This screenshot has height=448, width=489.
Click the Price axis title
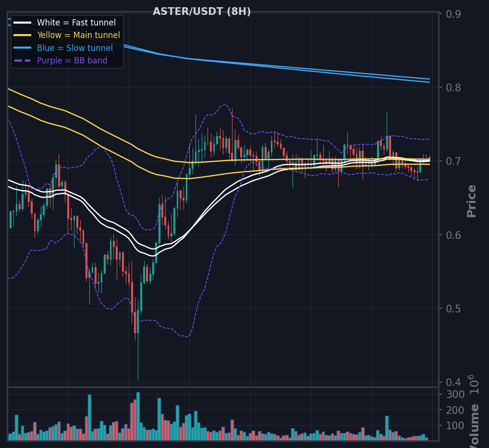pos(471,201)
